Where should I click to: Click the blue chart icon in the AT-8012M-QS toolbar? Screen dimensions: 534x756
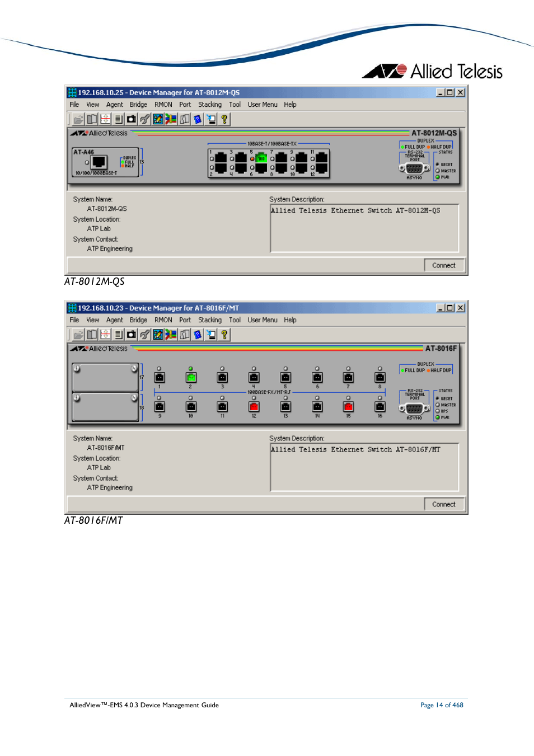click(158, 119)
